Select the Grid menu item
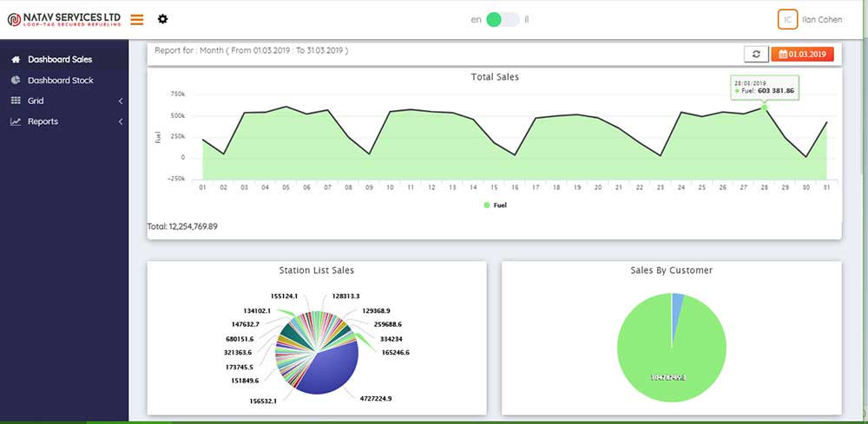Viewport: 868px width, 424px height. click(36, 101)
